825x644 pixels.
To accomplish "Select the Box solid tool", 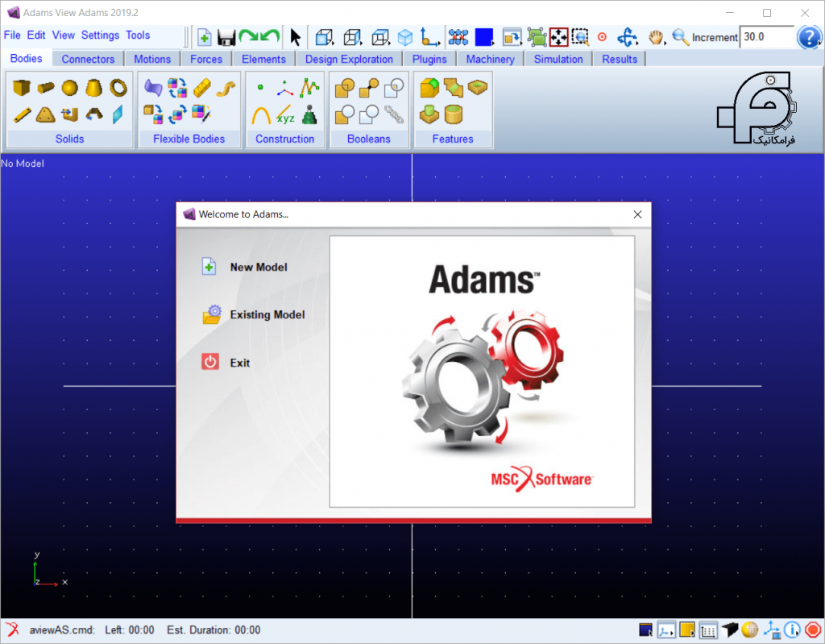I will click(22, 87).
